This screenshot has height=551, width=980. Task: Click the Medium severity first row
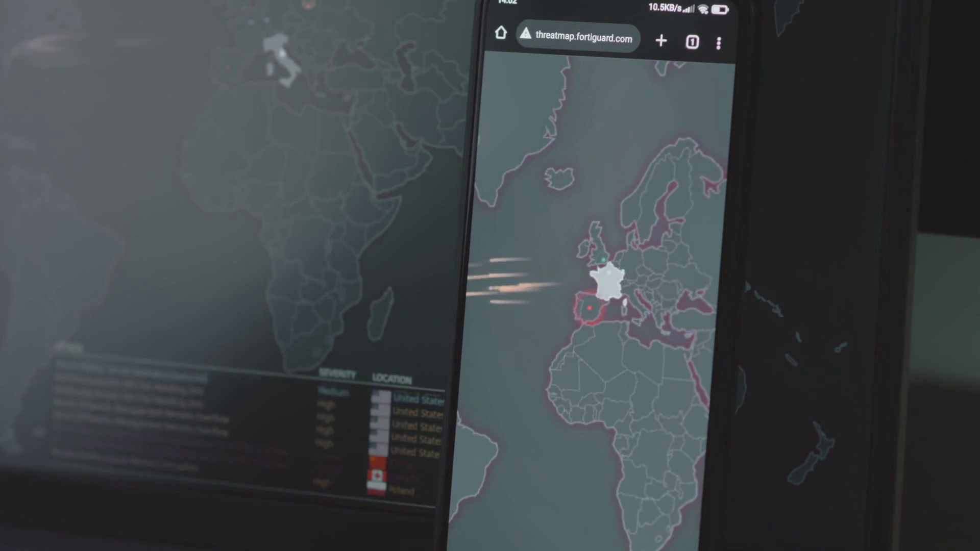[333, 392]
